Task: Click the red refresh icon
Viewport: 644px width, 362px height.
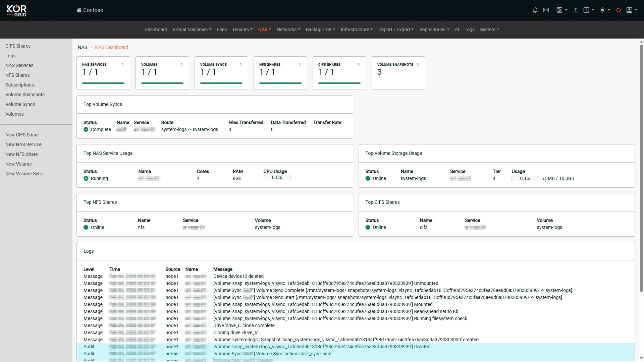Action: point(619,10)
